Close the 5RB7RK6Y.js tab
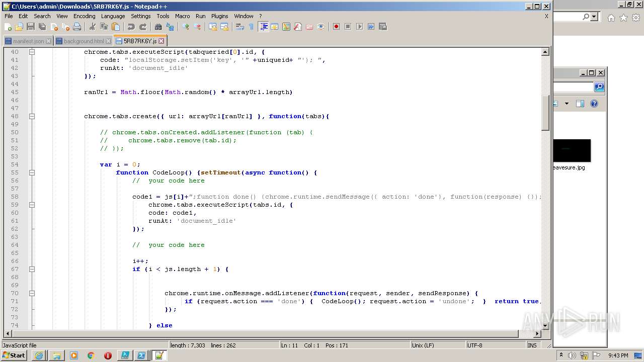The image size is (644, 362). [162, 41]
